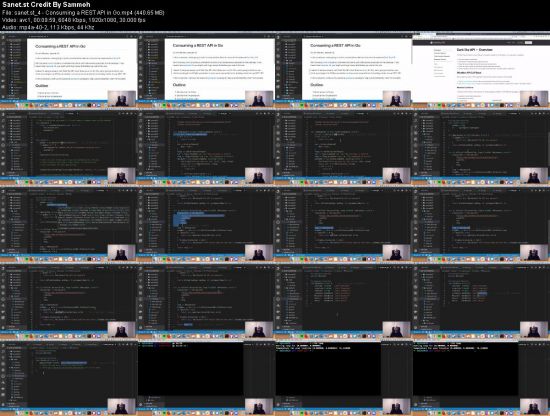The height and width of the screenshot is (416, 550).
Task: Click the 'Sanet.st Credit By Sammeh' title text
Action: (46, 5)
